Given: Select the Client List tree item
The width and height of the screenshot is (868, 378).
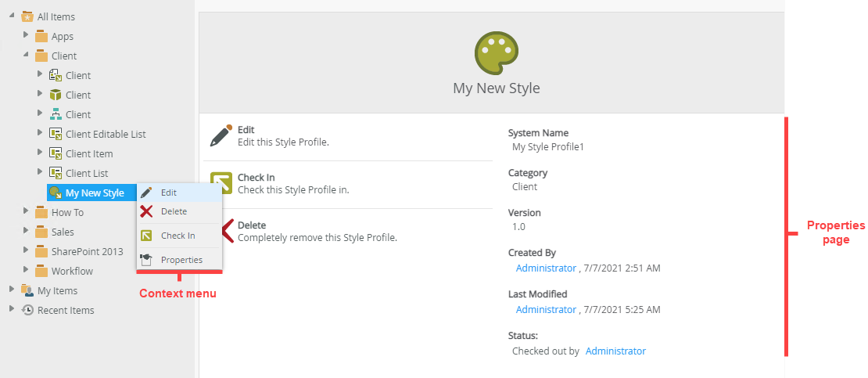Looking at the screenshot, I should click(87, 173).
